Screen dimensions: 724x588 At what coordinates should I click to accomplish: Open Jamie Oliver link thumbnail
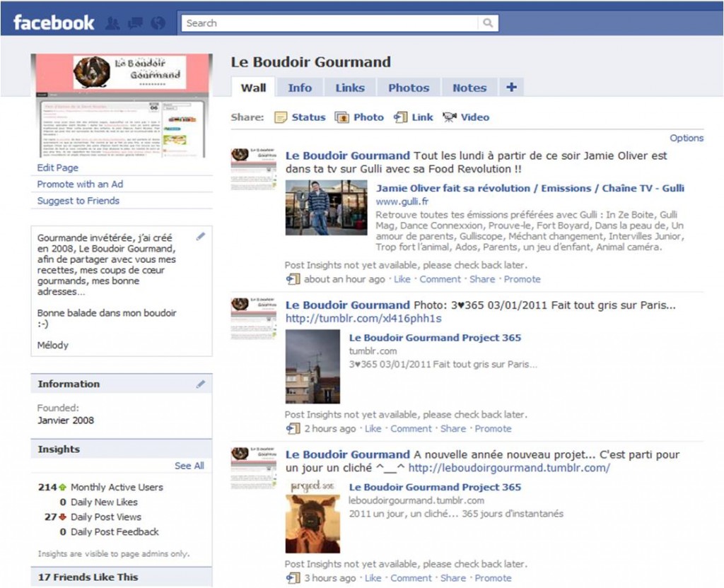pos(327,208)
